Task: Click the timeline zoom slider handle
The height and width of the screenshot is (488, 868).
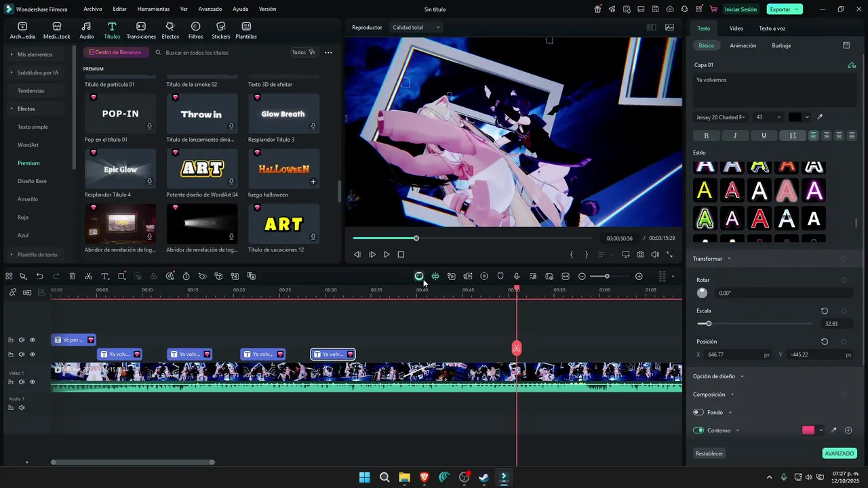Action: [607, 277]
